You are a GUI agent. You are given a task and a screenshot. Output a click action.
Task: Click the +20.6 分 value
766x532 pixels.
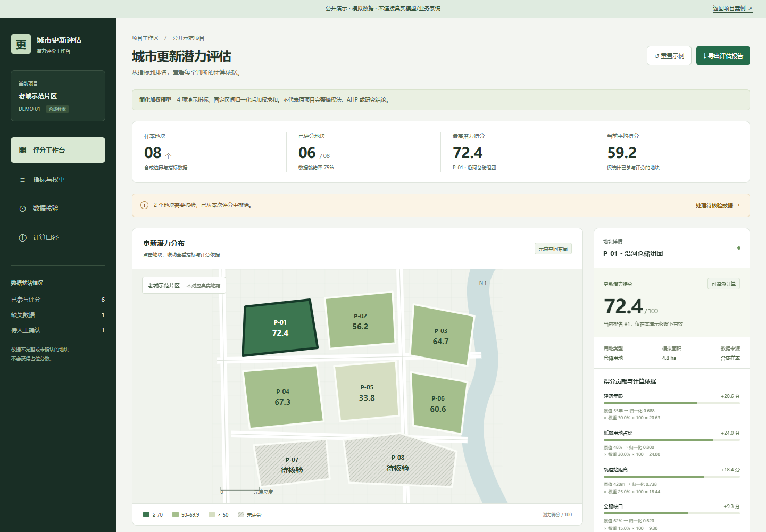[x=730, y=396]
